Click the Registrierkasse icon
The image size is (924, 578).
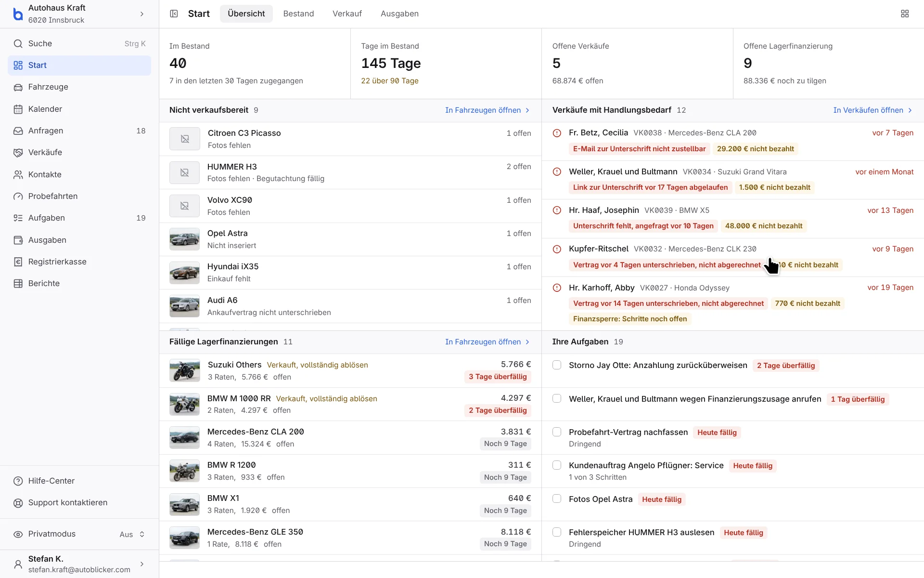point(18,262)
